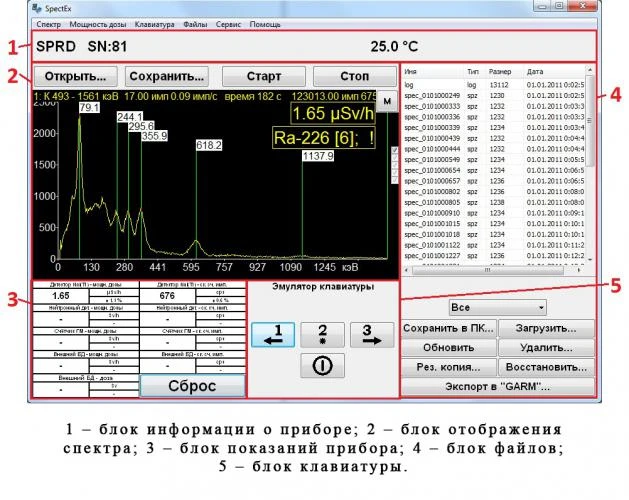Open the Клавиатура menu

(x=154, y=24)
